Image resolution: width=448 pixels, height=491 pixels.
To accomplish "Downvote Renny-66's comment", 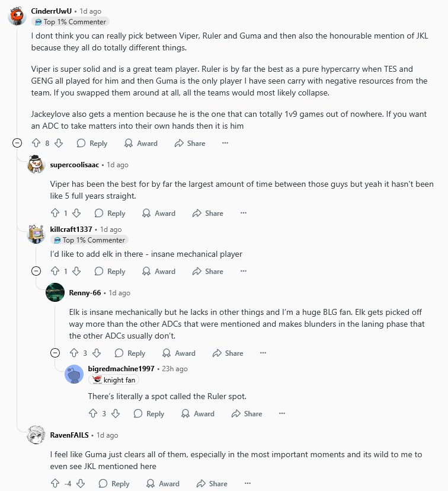I will (x=97, y=353).
